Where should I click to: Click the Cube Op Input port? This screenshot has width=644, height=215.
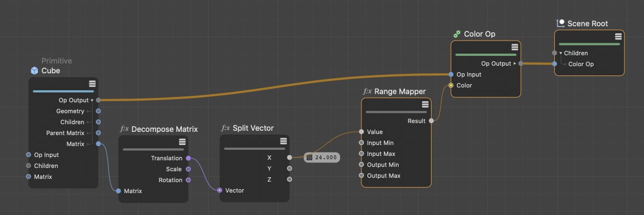[x=28, y=155]
